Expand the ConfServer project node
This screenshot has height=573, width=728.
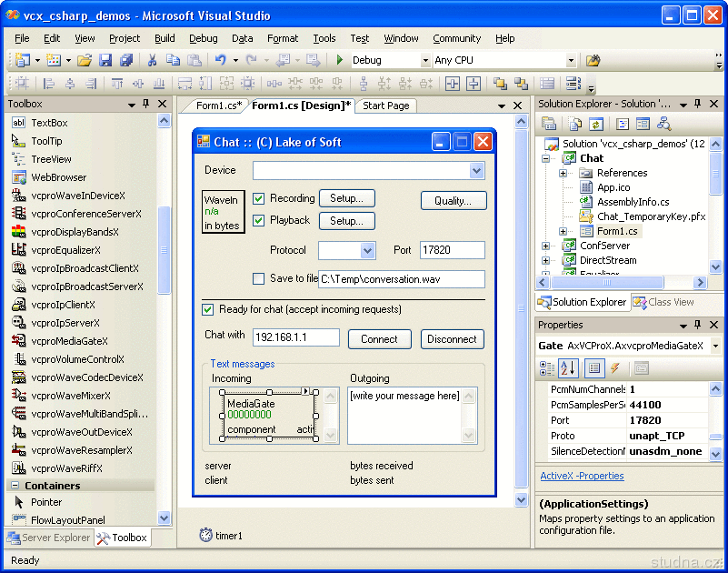(546, 246)
